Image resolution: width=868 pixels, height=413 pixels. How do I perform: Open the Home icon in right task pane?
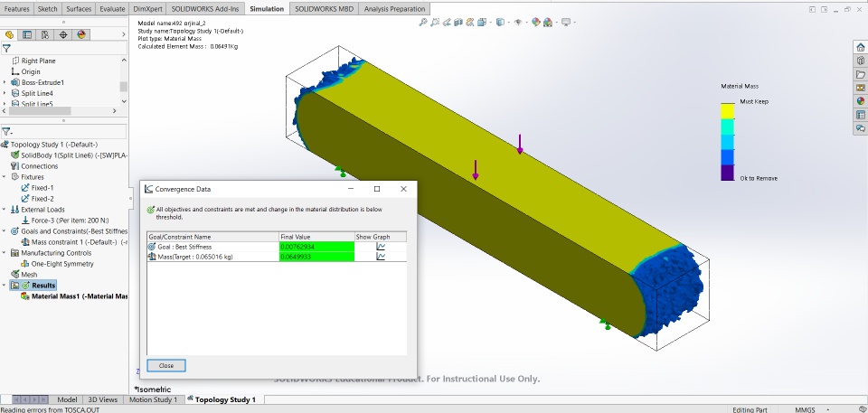coord(860,47)
